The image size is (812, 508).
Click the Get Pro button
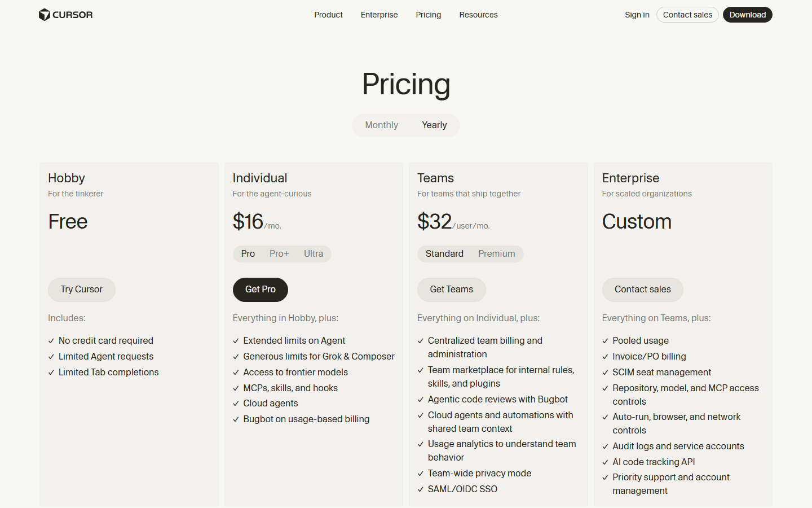coord(261,290)
